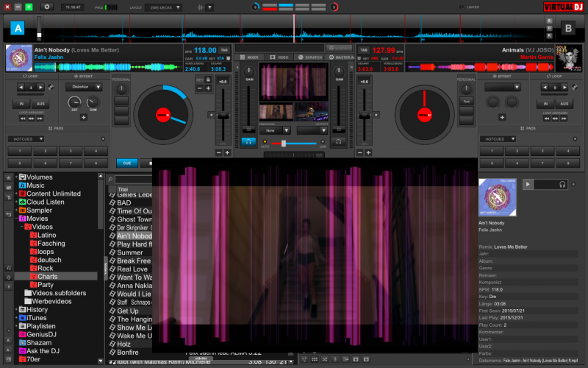Halve the loop length on deck A
The height and width of the screenshot is (368, 588).
21,87
